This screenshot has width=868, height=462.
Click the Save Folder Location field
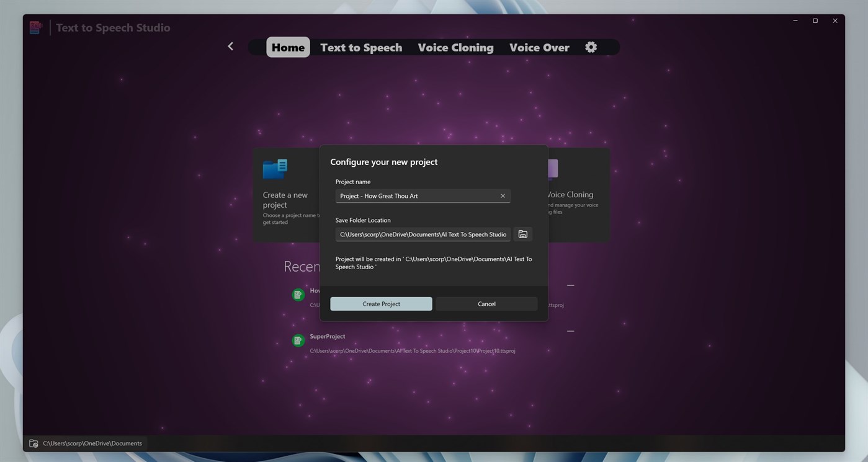coord(422,234)
